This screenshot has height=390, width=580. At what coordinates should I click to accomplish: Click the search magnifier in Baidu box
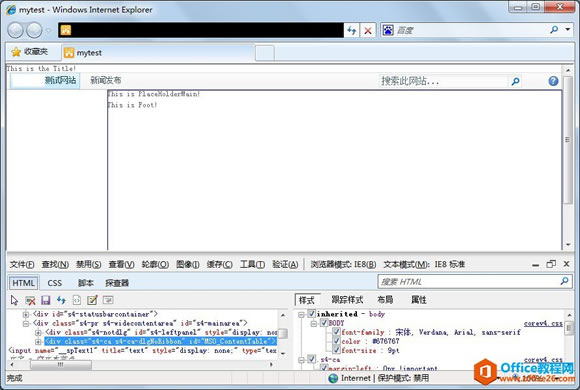(554, 30)
